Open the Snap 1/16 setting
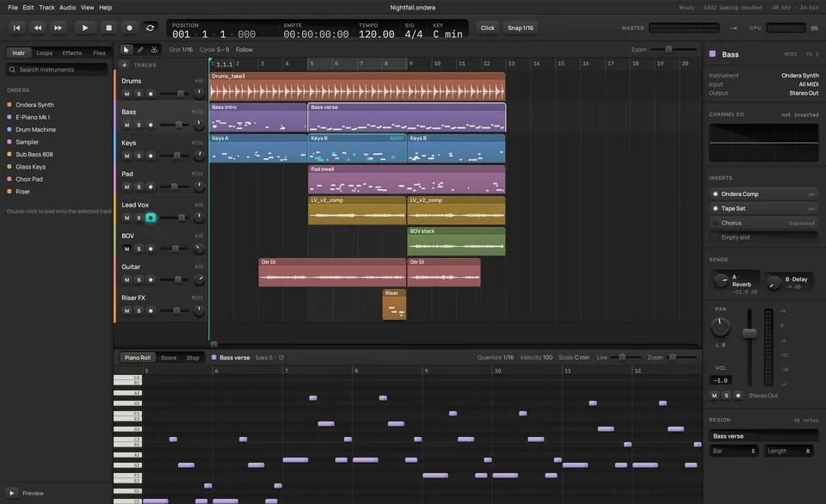826x504 pixels. coord(521,28)
